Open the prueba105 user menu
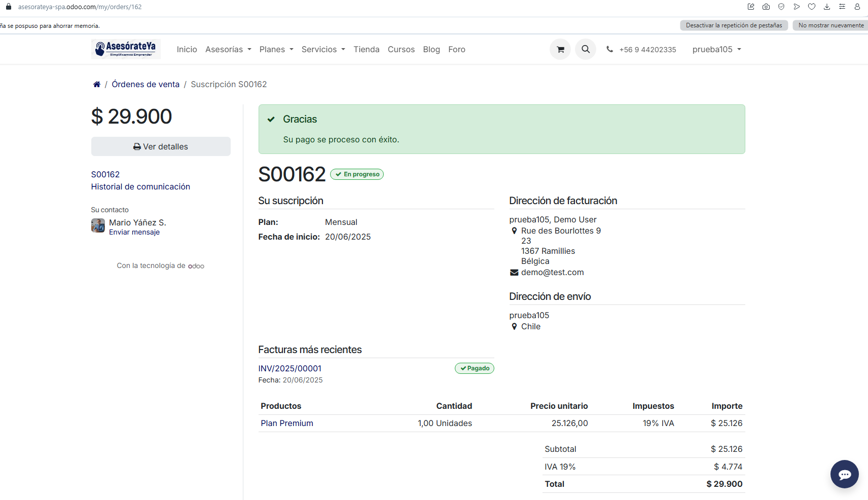This screenshot has width=868, height=500. tap(716, 50)
